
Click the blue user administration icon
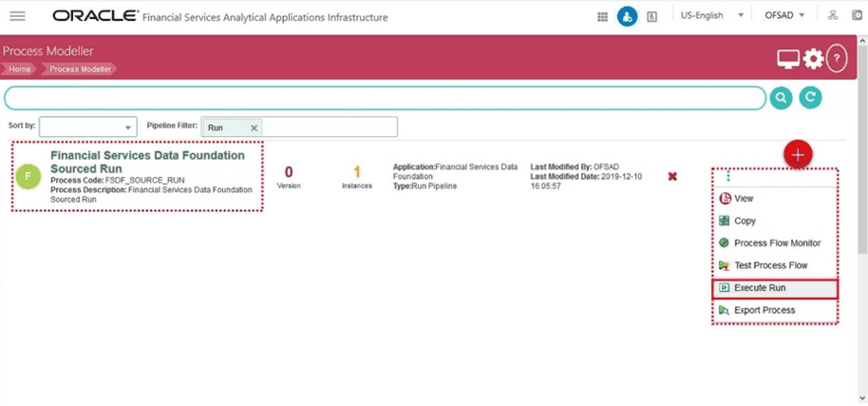point(627,16)
